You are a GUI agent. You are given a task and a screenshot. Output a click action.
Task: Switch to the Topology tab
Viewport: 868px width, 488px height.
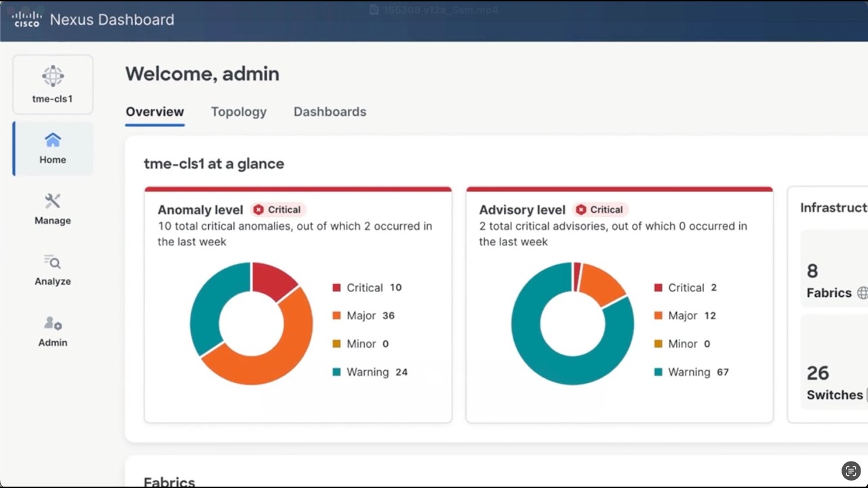(x=239, y=112)
